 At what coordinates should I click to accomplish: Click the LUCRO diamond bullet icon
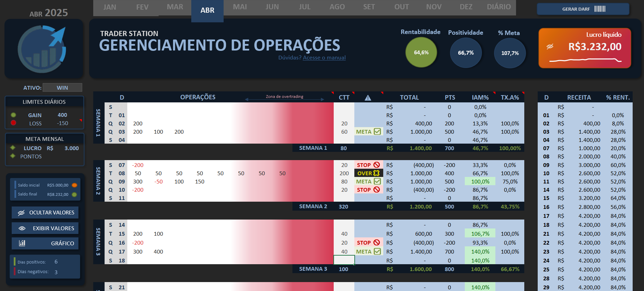pos(13,148)
